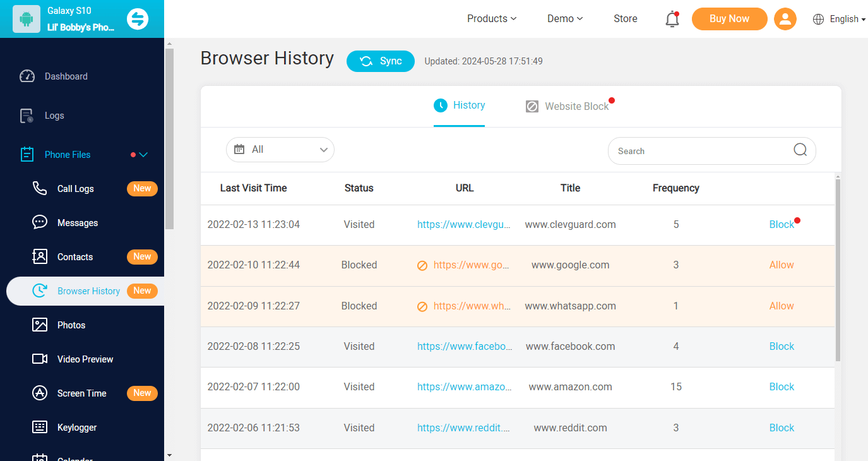Click the www.google.com title cell
868x461 pixels.
pos(571,265)
